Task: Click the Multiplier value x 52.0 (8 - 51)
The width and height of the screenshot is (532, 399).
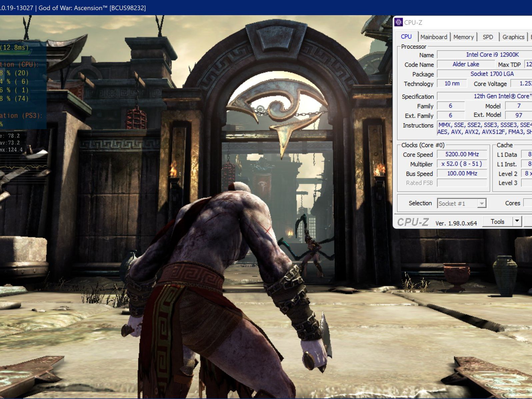Action: pos(462,164)
